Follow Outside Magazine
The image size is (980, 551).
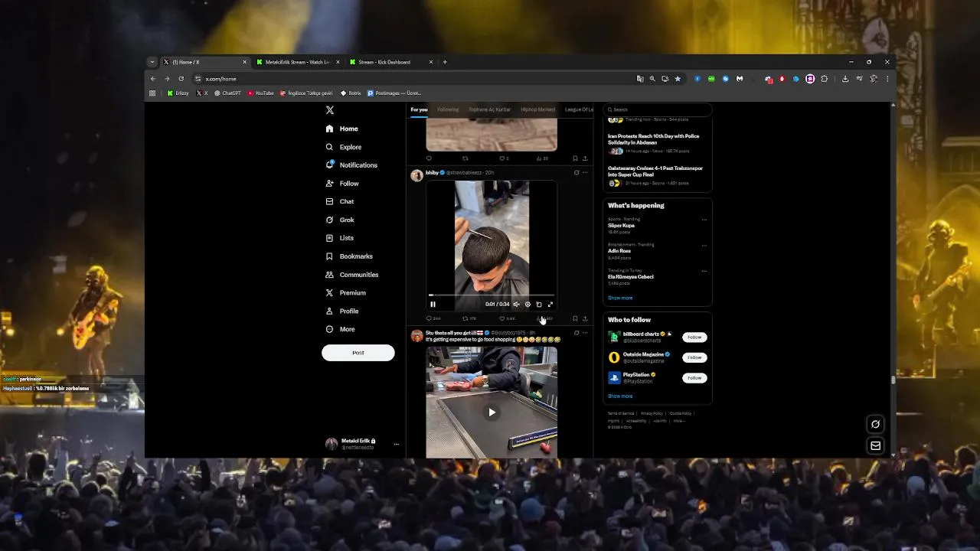pyautogui.click(x=694, y=357)
